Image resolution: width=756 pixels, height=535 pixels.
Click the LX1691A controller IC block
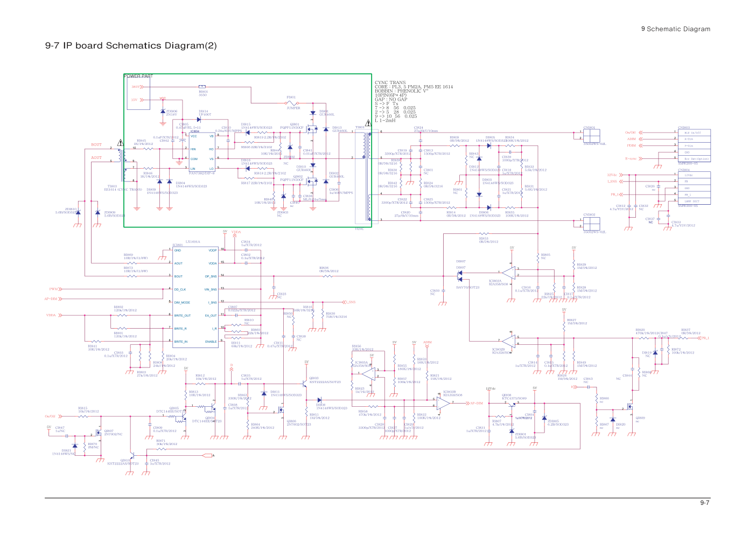click(x=195, y=296)
